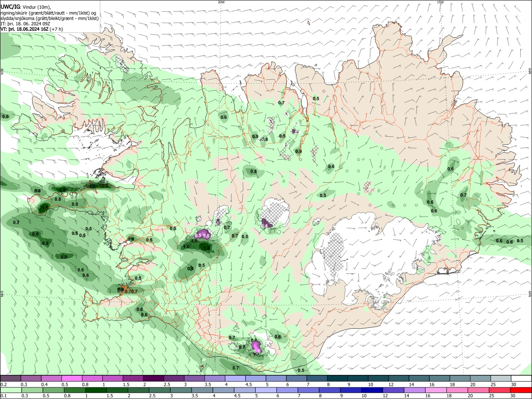Click the lavender 4 snow legend swatch
The image size is (532, 399).
[235, 378]
